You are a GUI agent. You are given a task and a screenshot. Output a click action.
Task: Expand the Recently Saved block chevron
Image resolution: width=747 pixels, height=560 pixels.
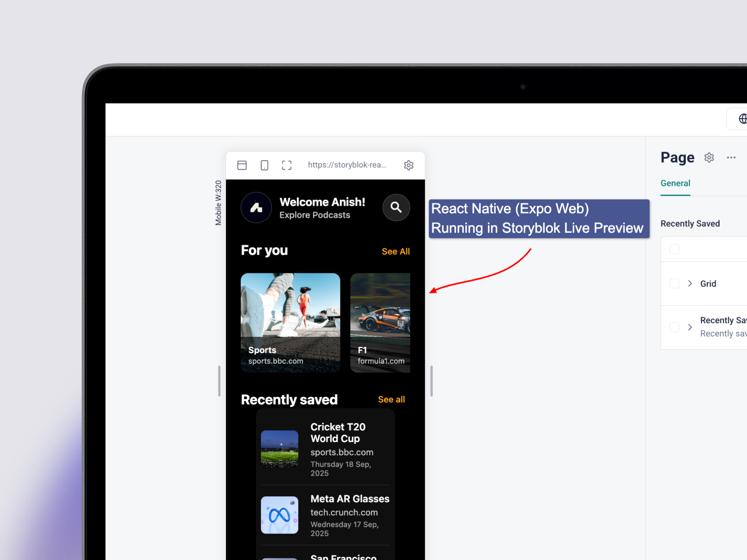point(690,327)
